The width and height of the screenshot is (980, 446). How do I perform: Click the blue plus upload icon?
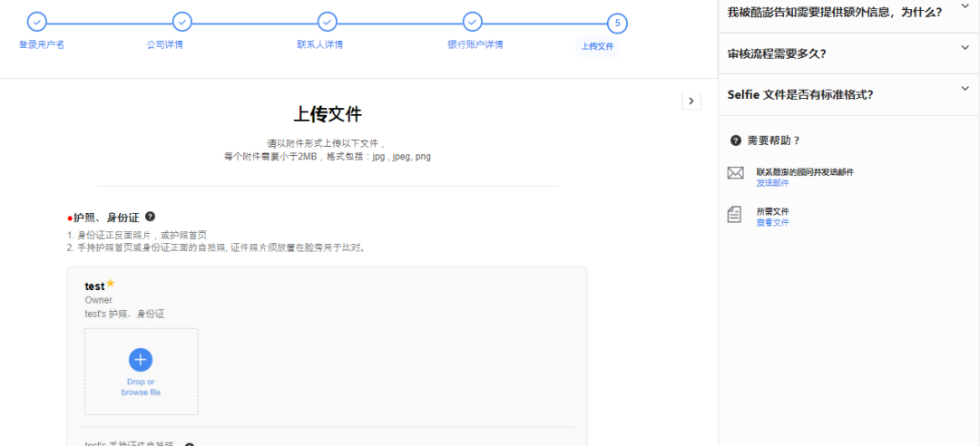141,360
